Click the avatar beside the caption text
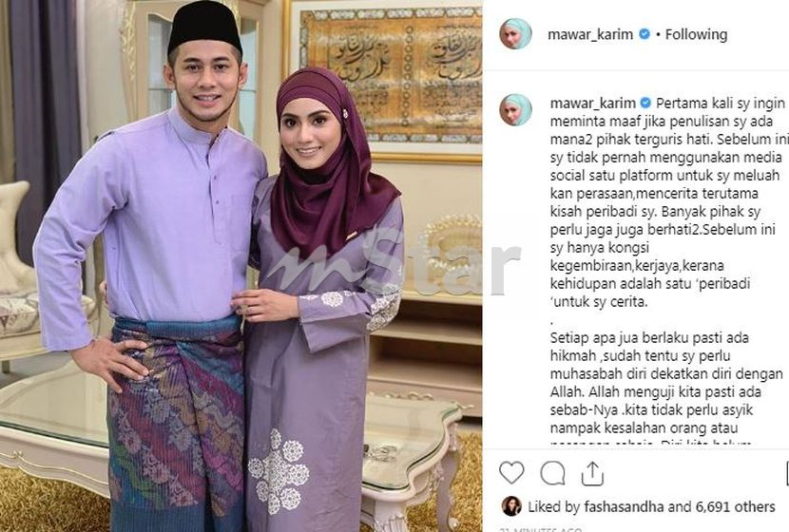Viewport: 789px width, 532px height. click(x=515, y=109)
